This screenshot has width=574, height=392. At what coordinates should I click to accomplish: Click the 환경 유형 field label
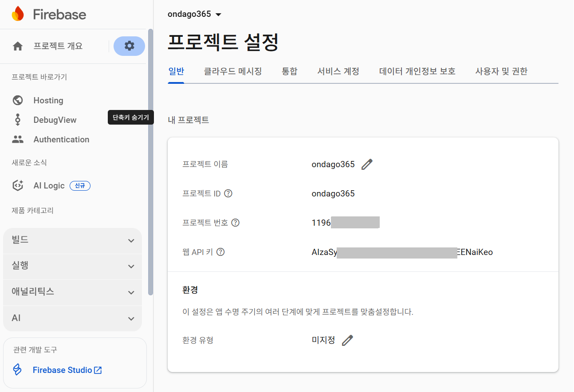198,341
